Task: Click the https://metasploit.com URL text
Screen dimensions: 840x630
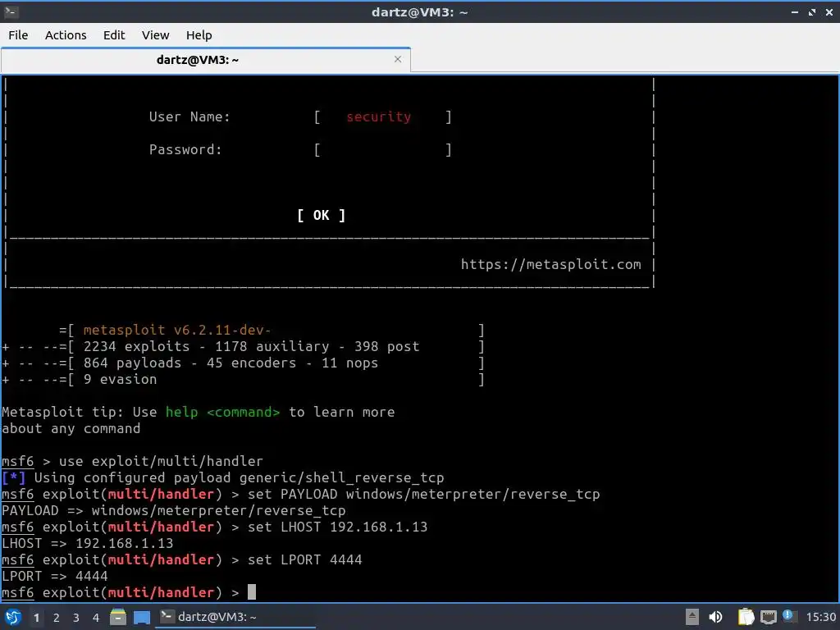Action: [x=550, y=265]
